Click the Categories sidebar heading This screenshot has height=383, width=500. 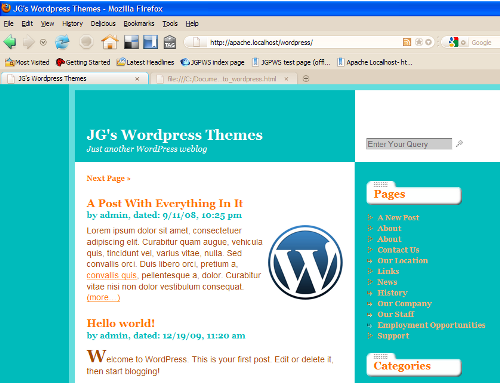[402, 366]
